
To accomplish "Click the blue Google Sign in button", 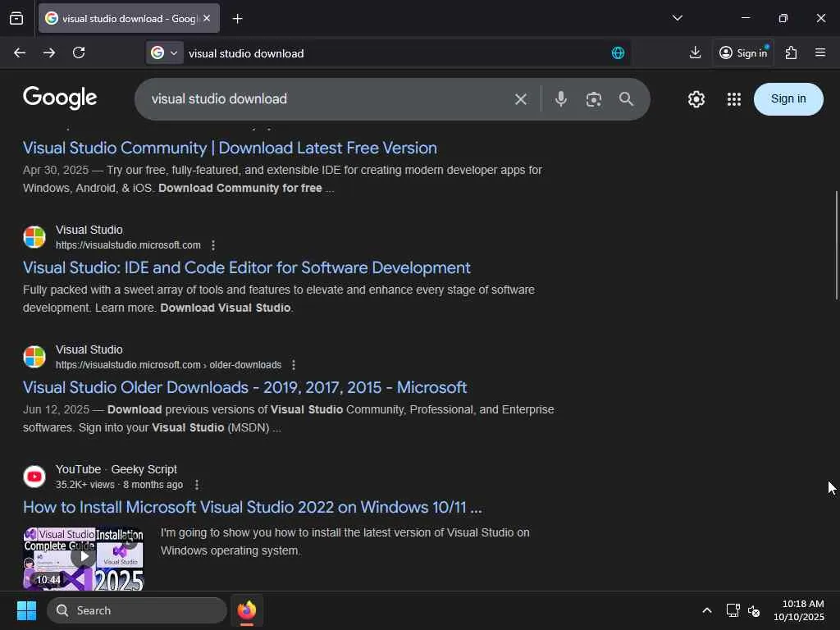I will [x=788, y=99].
